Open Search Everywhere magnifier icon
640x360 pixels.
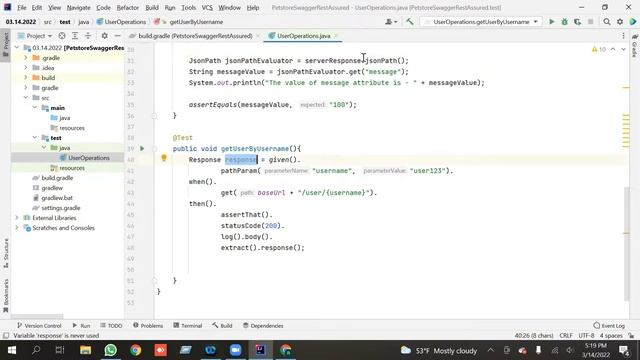tap(607, 22)
